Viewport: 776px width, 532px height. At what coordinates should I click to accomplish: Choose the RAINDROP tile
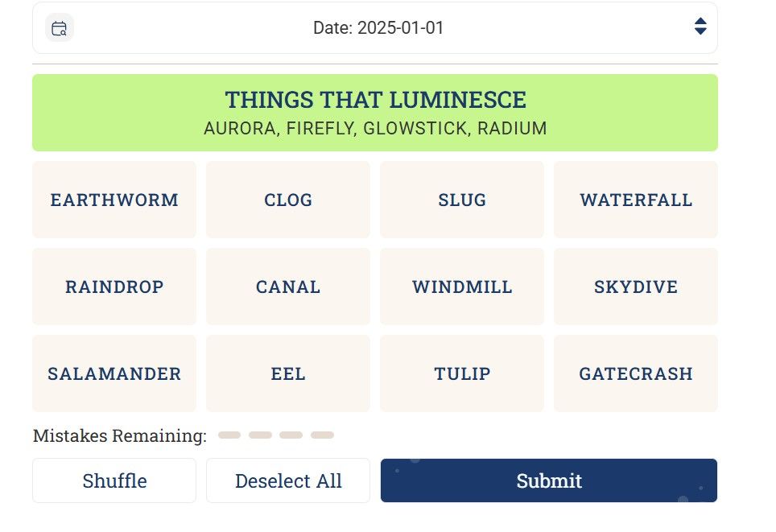114,287
